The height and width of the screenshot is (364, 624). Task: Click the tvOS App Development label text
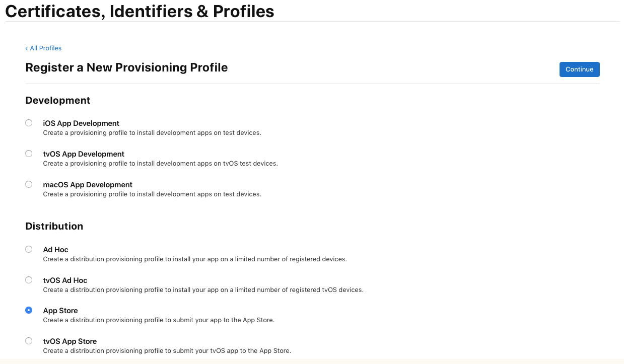[x=84, y=154]
